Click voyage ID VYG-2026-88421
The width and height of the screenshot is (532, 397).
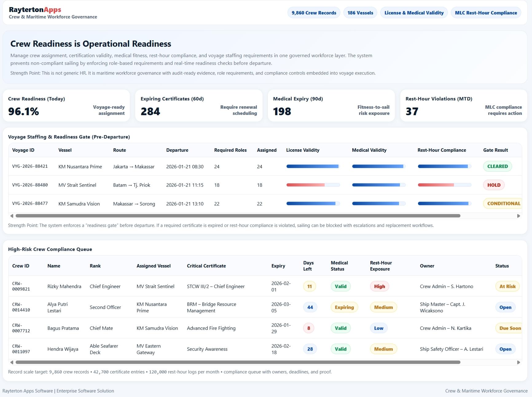pos(30,166)
